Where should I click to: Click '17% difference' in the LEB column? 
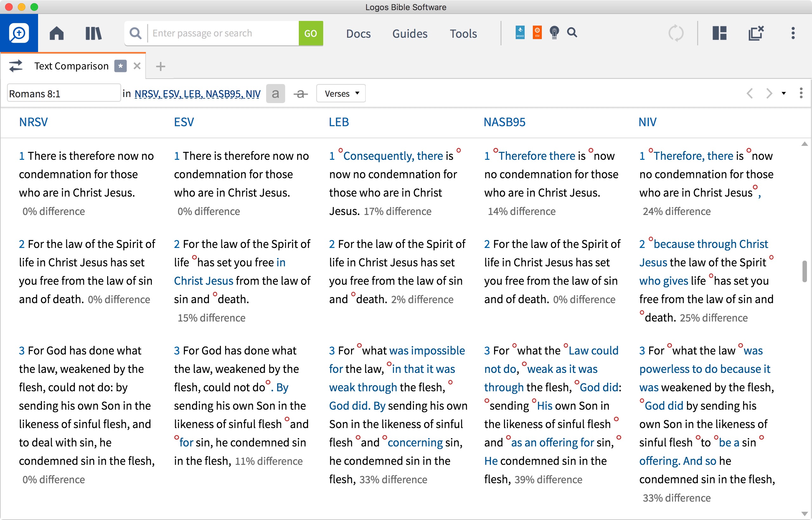[x=397, y=211]
